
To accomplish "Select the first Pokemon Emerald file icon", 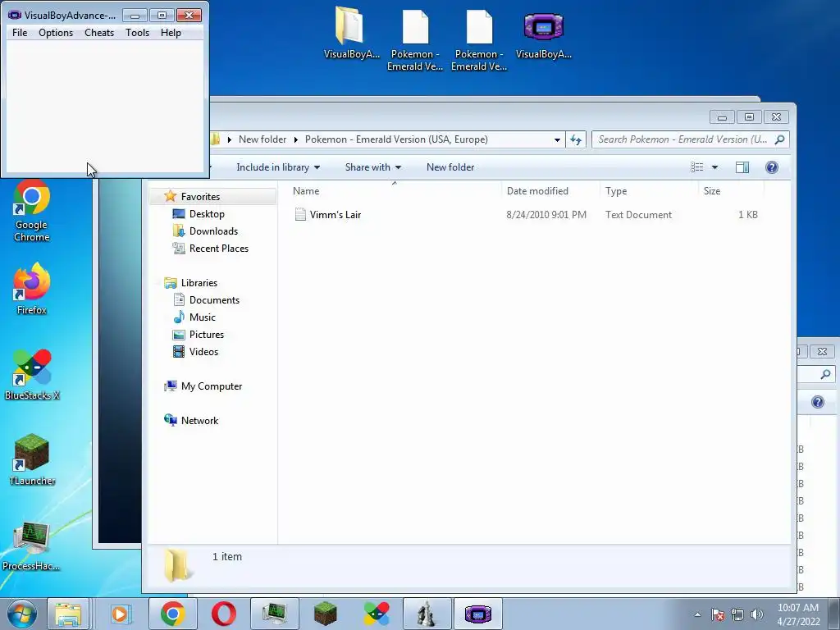I will pos(414,39).
